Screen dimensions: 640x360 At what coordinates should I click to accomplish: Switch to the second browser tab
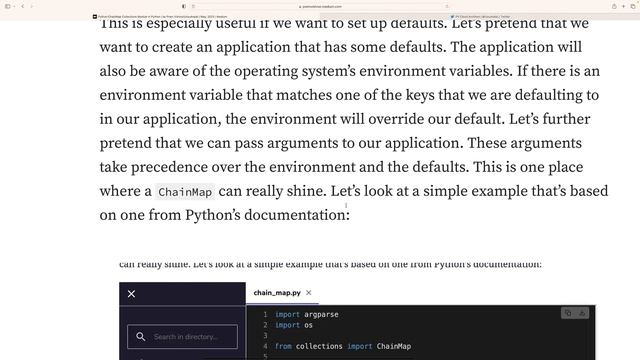point(481,17)
